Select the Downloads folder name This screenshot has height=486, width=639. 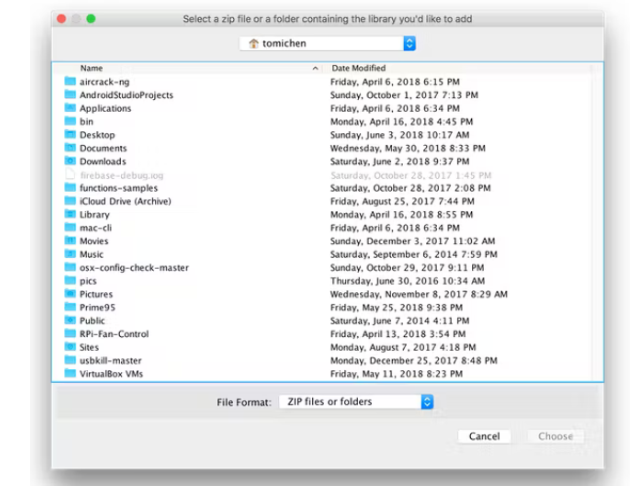click(x=103, y=161)
